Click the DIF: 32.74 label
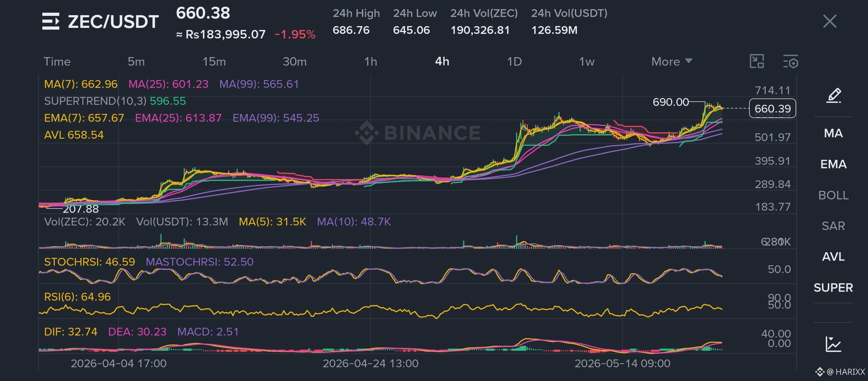This screenshot has width=868, height=381. tap(71, 332)
